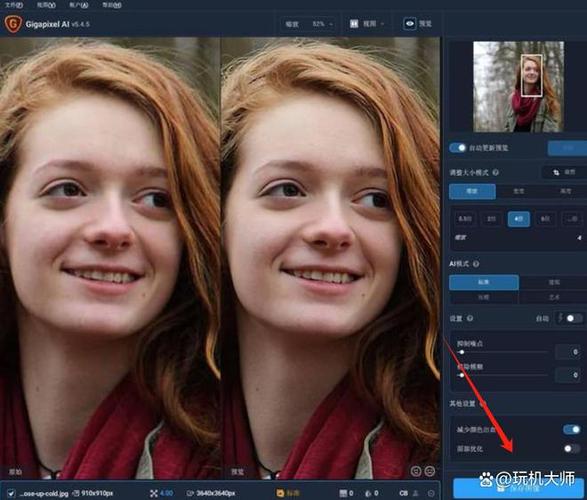Click the scale-factor arrows icon beside 4.00
This screenshot has height=500, width=587.
click(x=153, y=494)
